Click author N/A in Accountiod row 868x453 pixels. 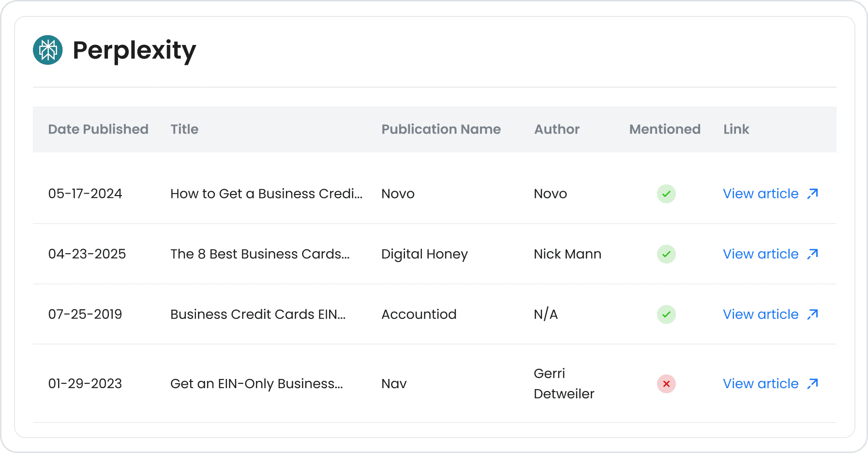tap(546, 315)
